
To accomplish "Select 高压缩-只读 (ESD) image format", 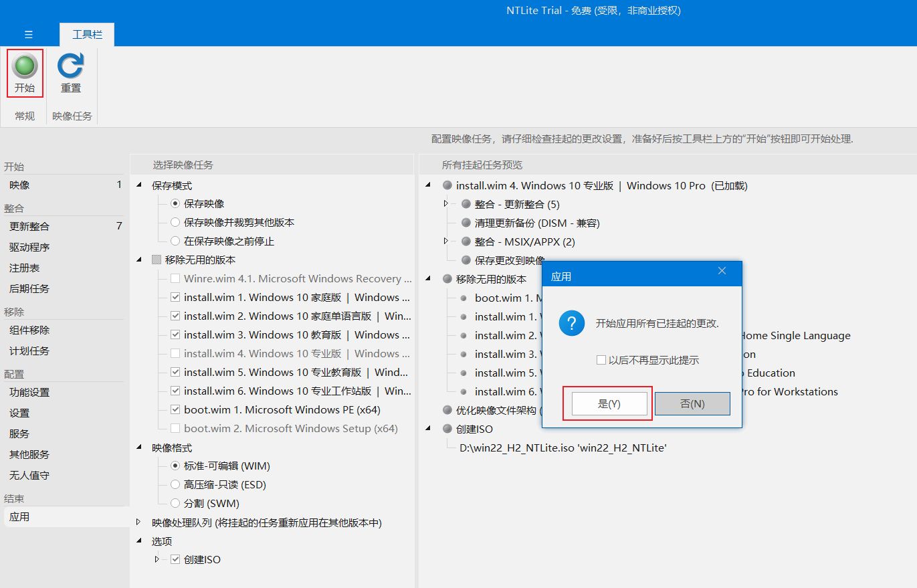I will [175, 484].
